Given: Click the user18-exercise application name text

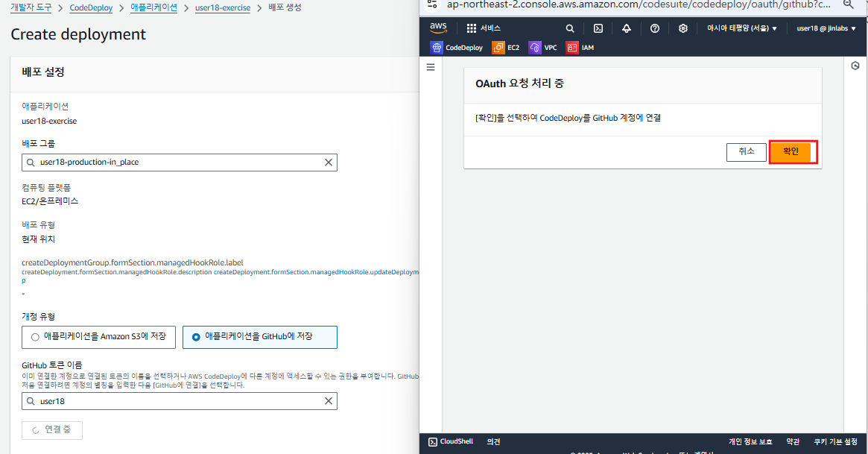Looking at the screenshot, I should pyautogui.click(x=49, y=121).
